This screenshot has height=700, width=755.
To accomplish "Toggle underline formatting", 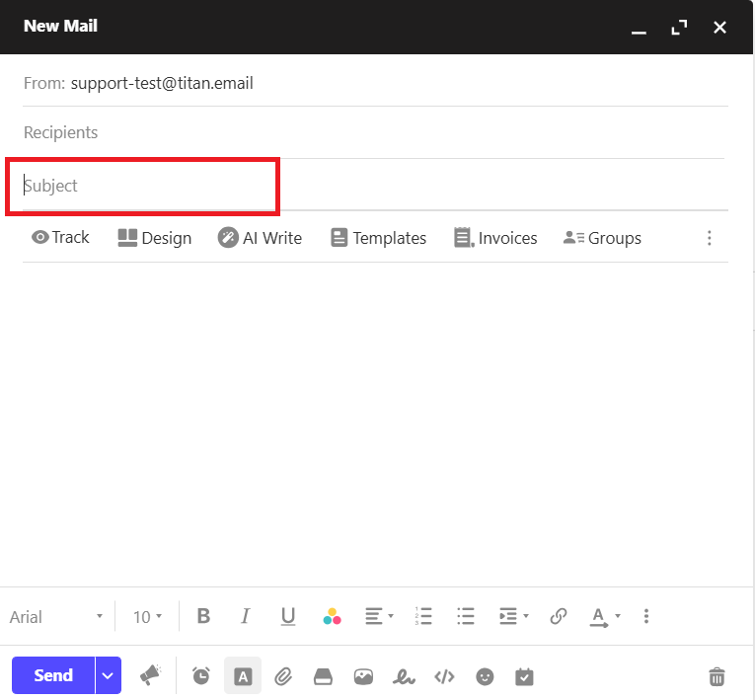I will (x=288, y=617).
